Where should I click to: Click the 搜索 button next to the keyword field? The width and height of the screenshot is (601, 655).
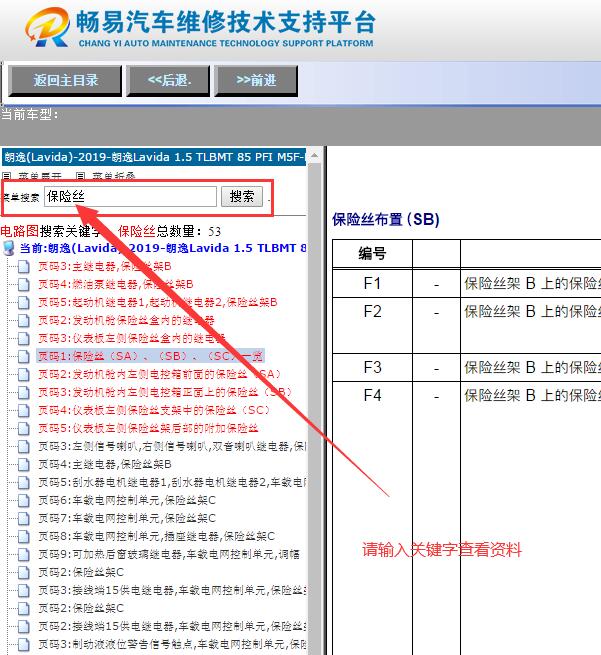[x=242, y=196]
